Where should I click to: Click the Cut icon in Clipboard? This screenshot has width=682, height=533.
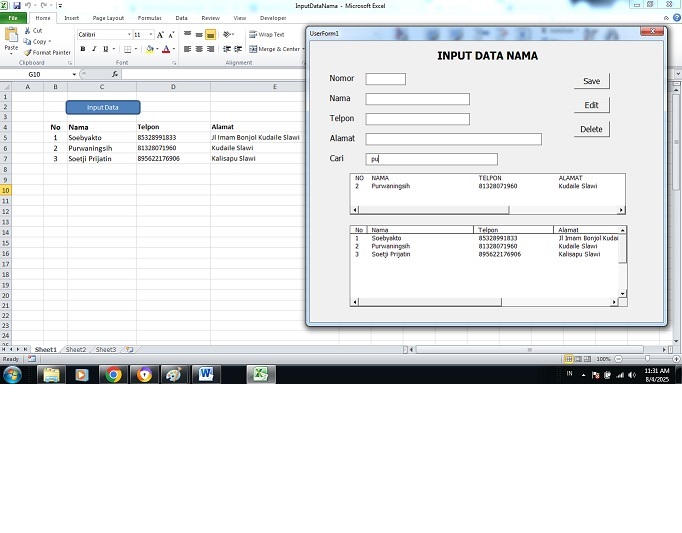(33, 30)
